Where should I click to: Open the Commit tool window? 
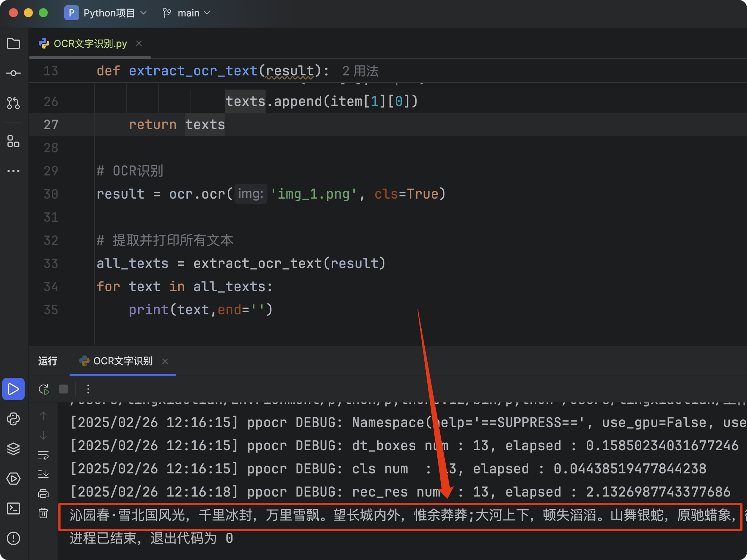(x=13, y=73)
